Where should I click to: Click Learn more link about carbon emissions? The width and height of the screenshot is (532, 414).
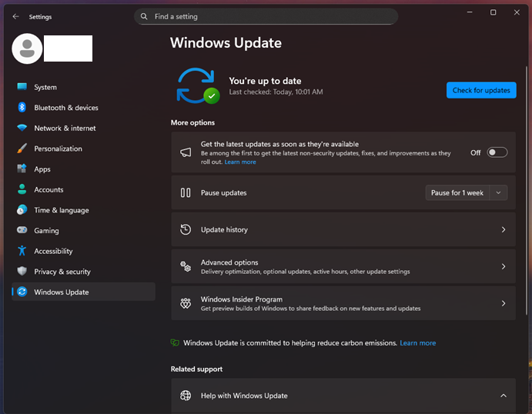point(417,342)
